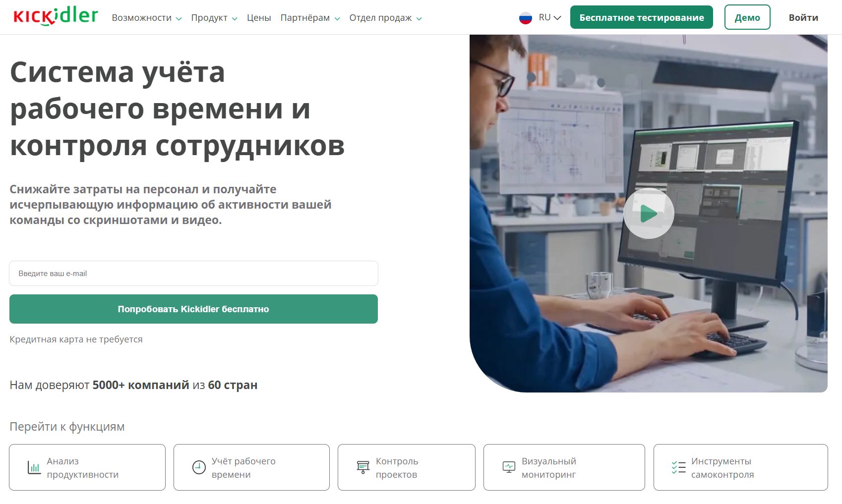
Task: Expand the Продукт dropdown menu
Action: click(214, 18)
